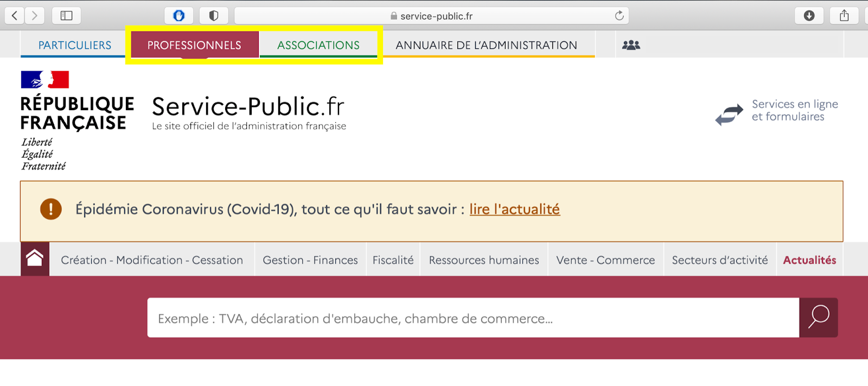Viewport: 868px width, 386px height.
Task: Open the Gestion - Finances menu
Action: pos(310,260)
